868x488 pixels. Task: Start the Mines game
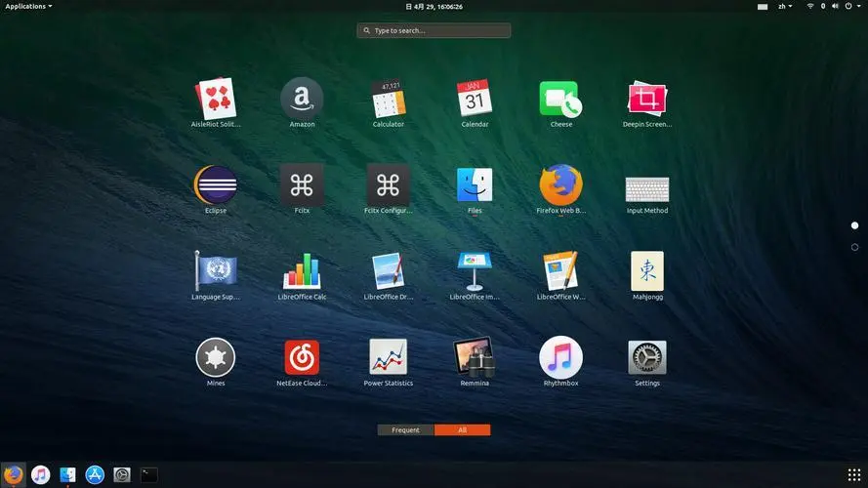click(x=216, y=357)
